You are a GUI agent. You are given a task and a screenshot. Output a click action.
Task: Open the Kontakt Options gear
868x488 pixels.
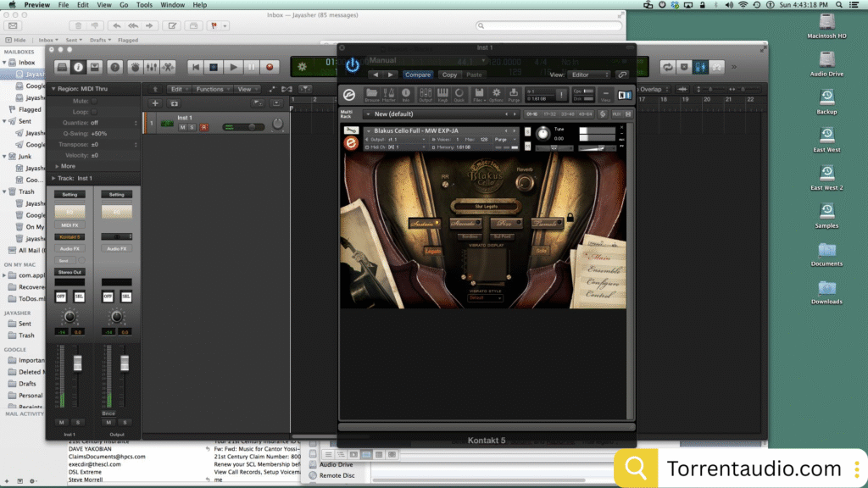497,93
